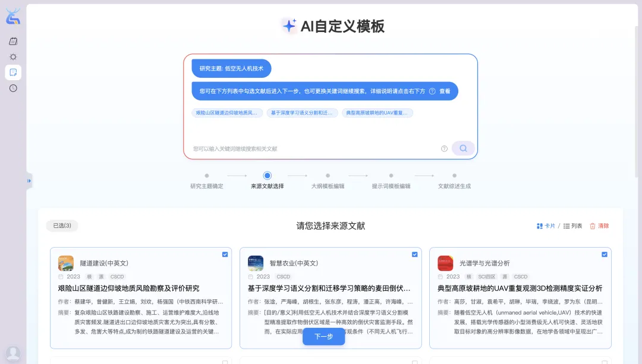Uncheck the 光谱学与光谱分析 article card
This screenshot has height=364, width=642.
tap(604, 254)
